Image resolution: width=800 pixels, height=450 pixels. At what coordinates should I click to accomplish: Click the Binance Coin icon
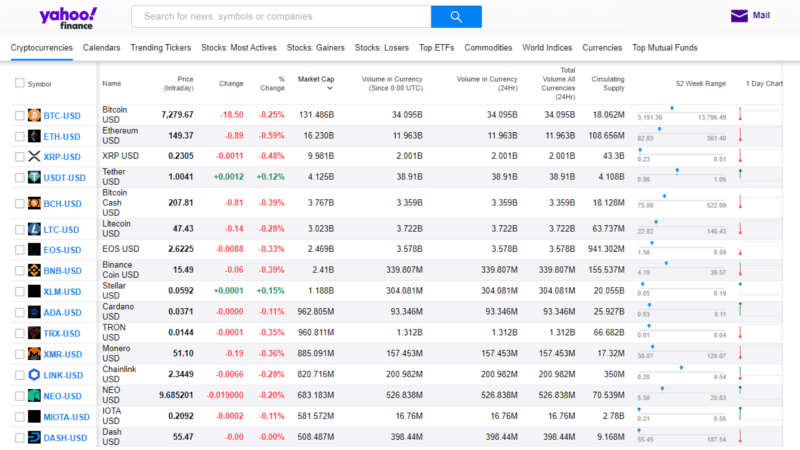pyautogui.click(x=34, y=270)
